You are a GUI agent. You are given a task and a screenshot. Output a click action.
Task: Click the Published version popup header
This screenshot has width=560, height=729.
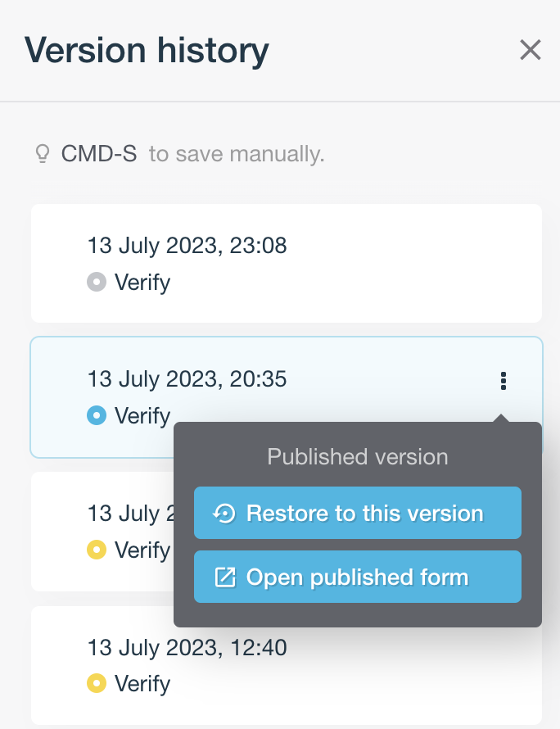(358, 457)
